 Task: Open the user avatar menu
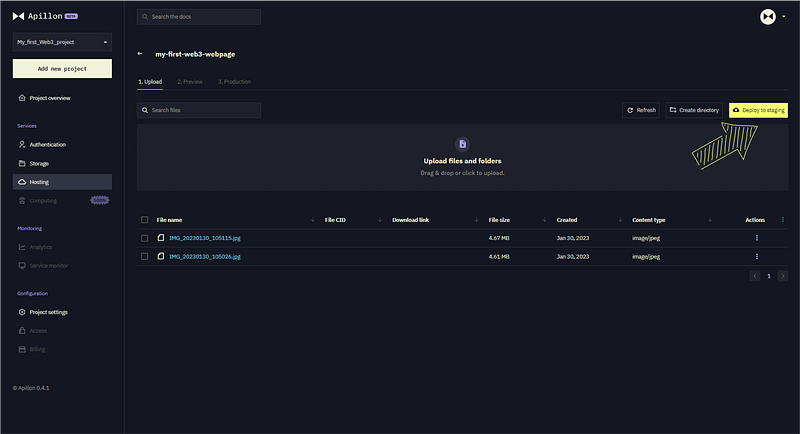pos(767,17)
